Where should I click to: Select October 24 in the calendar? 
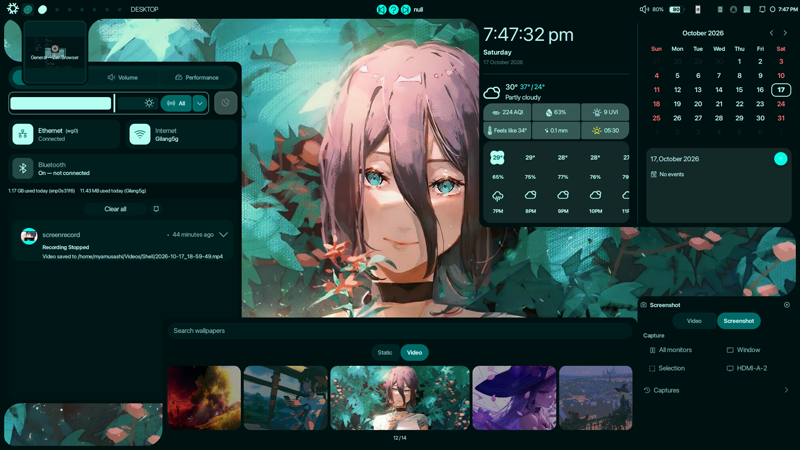[x=781, y=104]
